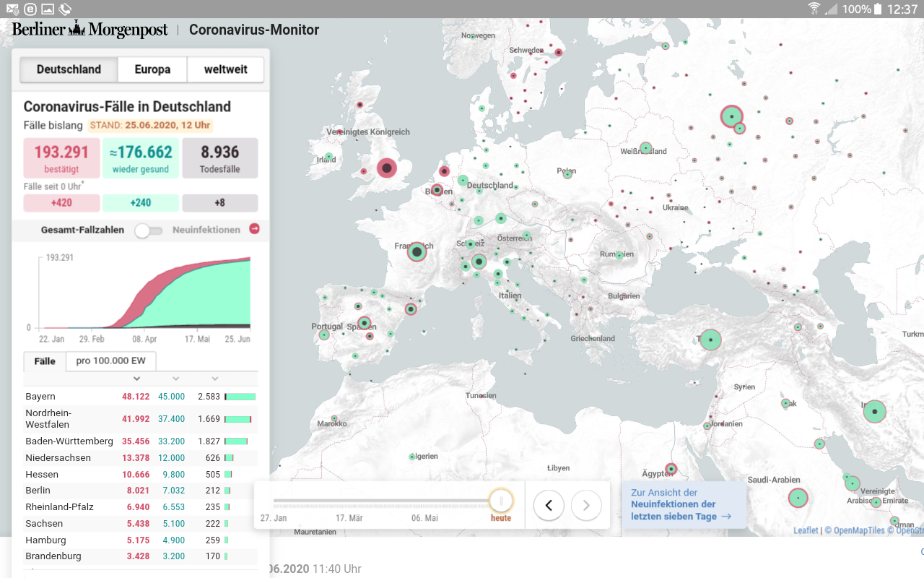Viewport: 924px width, 578px height.
Task: Tap the 12:37 clock in status bar
Action: (902, 9)
